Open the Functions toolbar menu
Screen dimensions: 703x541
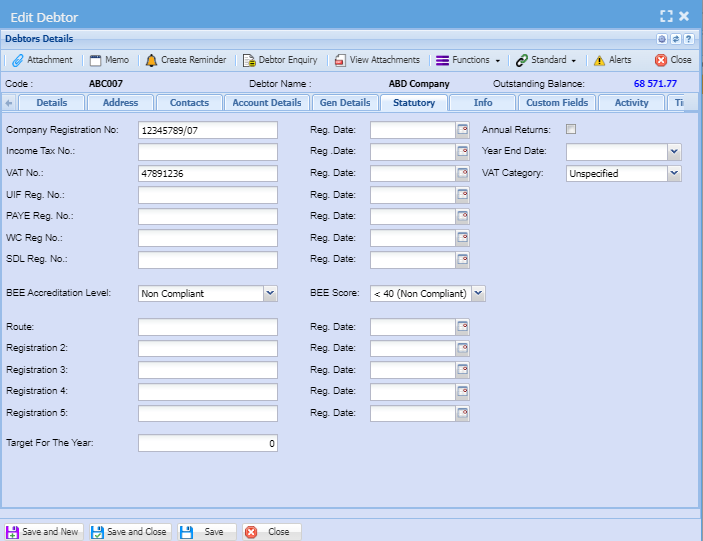tap(468, 60)
